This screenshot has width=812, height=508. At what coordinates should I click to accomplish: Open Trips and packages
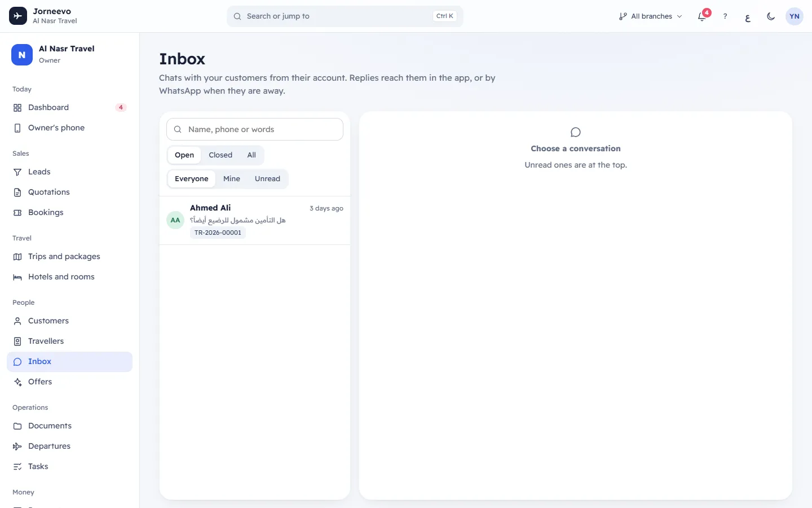(69, 256)
